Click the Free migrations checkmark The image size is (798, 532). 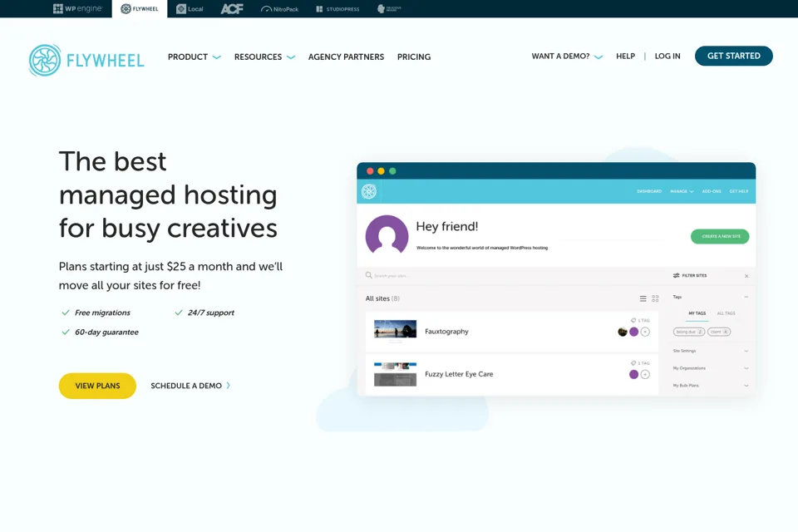tap(65, 313)
